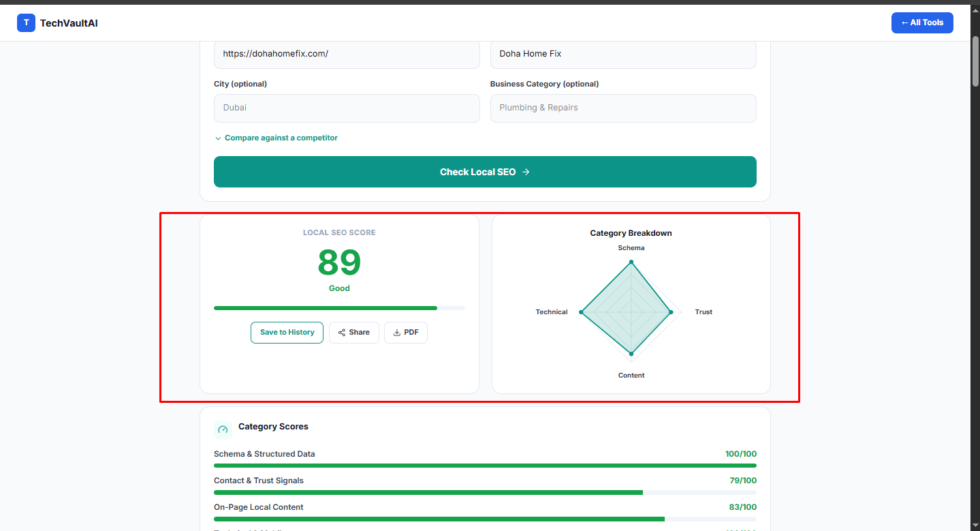The image size is (980, 531).
Task: Click the 100/100 Schema score value
Action: point(741,454)
